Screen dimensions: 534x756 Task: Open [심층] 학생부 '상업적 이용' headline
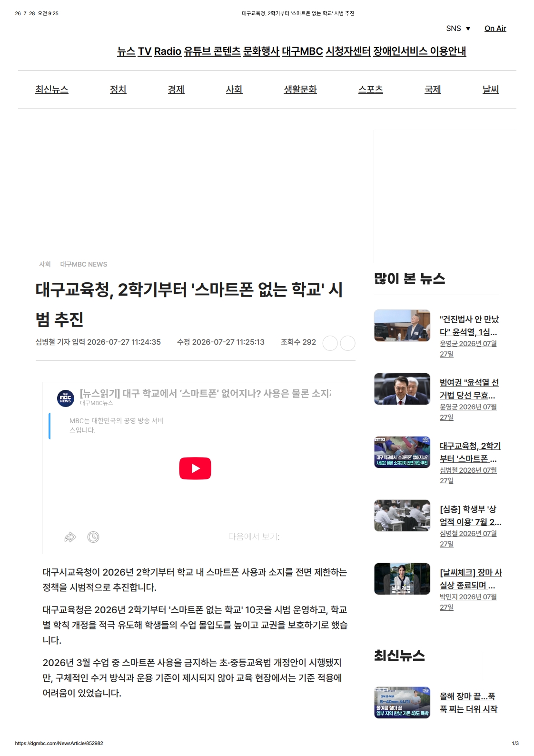tap(470, 516)
